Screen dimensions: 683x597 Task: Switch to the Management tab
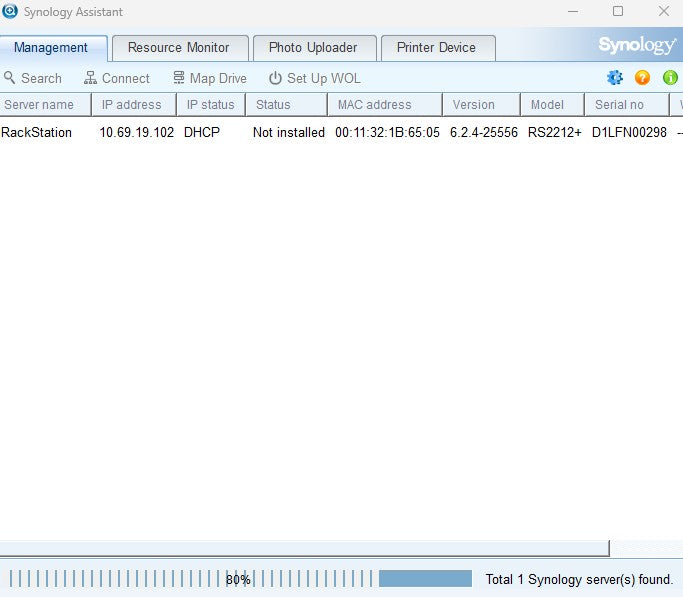click(x=53, y=47)
